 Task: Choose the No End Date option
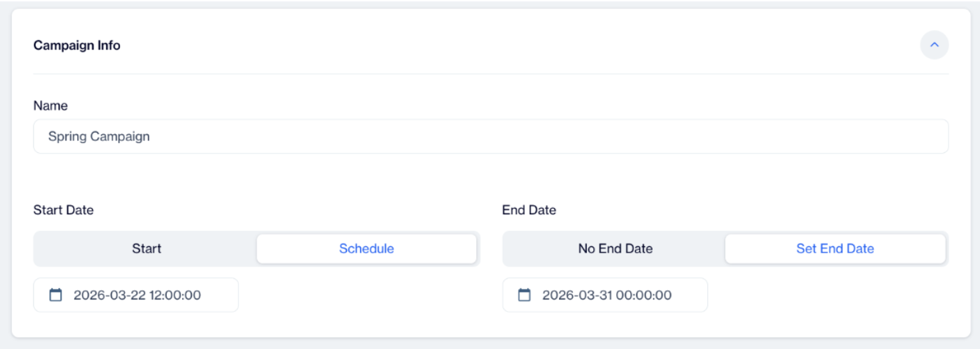(x=616, y=248)
